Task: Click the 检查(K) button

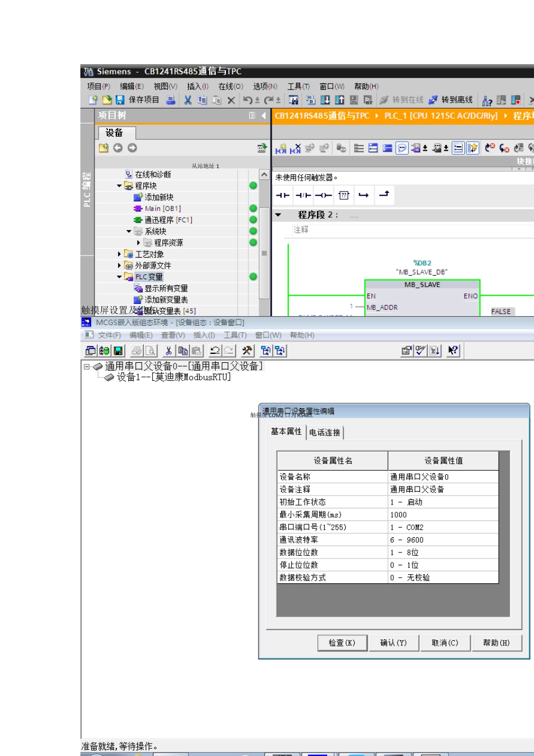Action: pyautogui.click(x=342, y=643)
